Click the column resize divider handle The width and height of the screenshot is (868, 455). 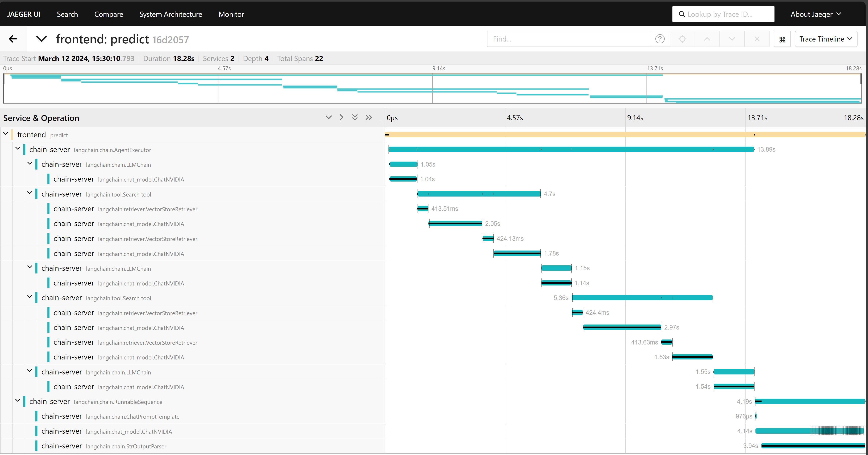(x=381, y=123)
